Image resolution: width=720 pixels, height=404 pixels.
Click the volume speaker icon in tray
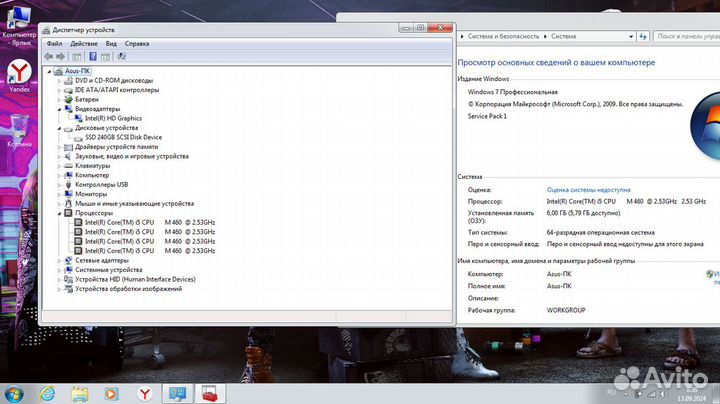pos(663,394)
